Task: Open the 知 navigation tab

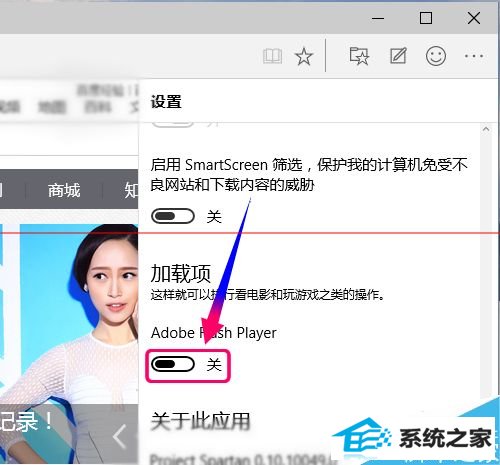Action: click(131, 190)
